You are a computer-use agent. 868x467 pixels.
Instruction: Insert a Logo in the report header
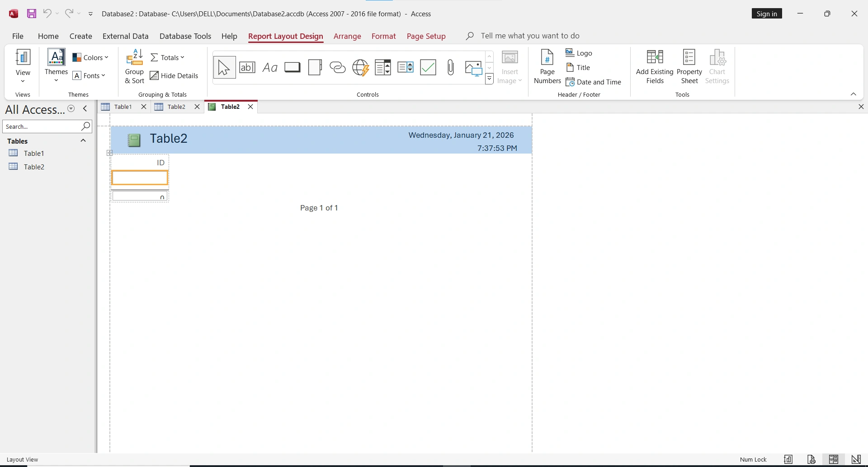click(580, 53)
